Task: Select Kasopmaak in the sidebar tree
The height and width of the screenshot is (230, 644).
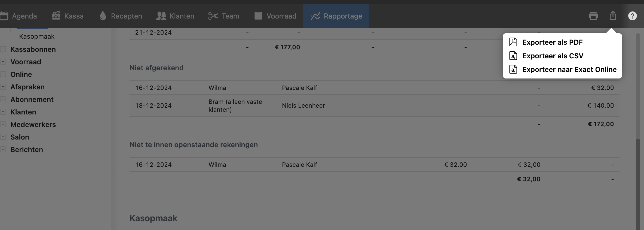Action: (37, 37)
